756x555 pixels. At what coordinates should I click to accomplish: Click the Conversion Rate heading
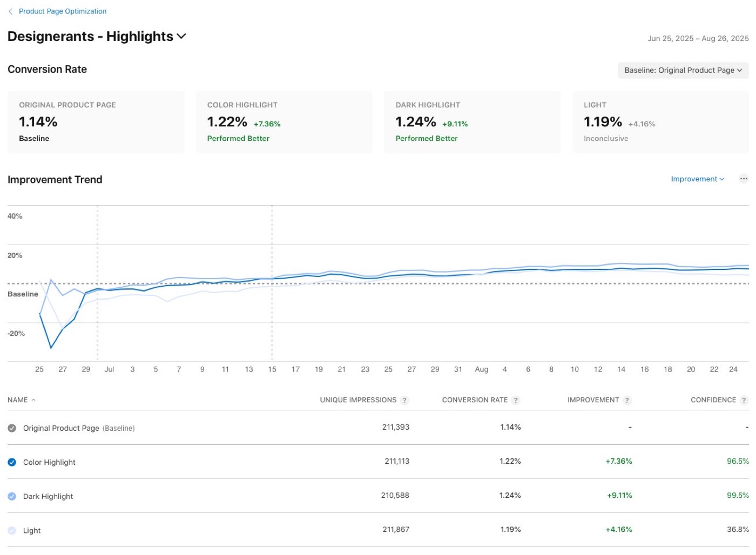47,69
